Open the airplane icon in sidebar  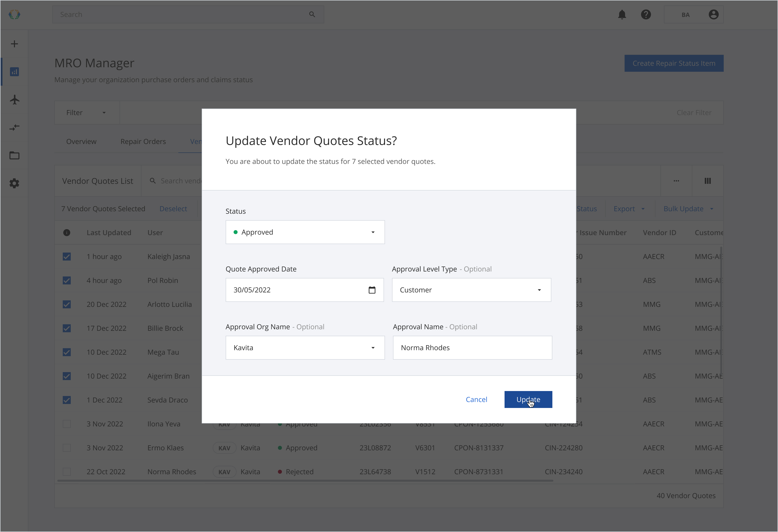click(x=14, y=99)
